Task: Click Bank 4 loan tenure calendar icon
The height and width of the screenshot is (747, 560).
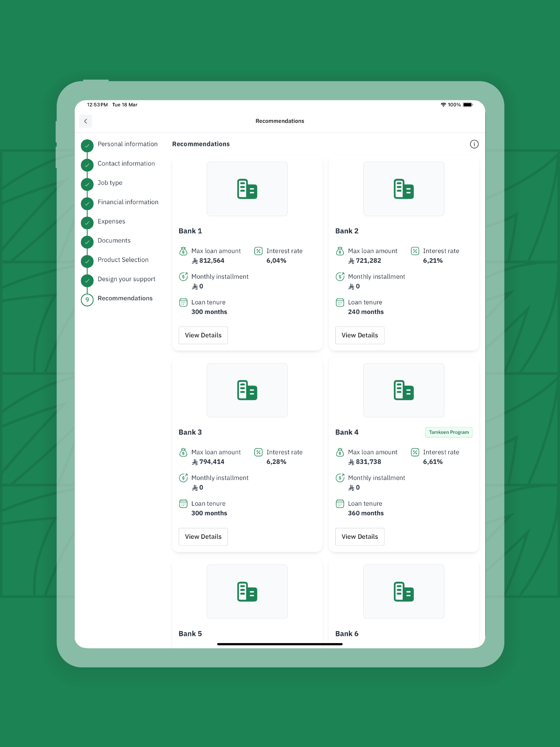Action: [x=340, y=504]
